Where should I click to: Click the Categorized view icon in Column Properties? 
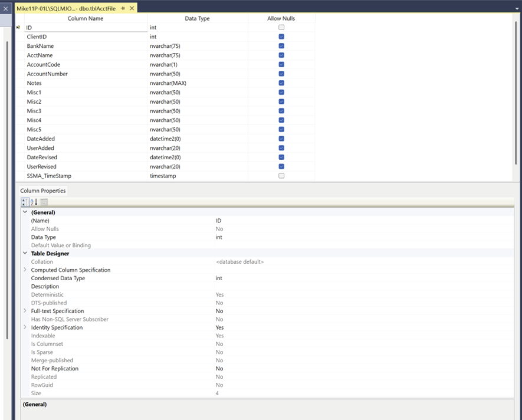tap(25, 202)
